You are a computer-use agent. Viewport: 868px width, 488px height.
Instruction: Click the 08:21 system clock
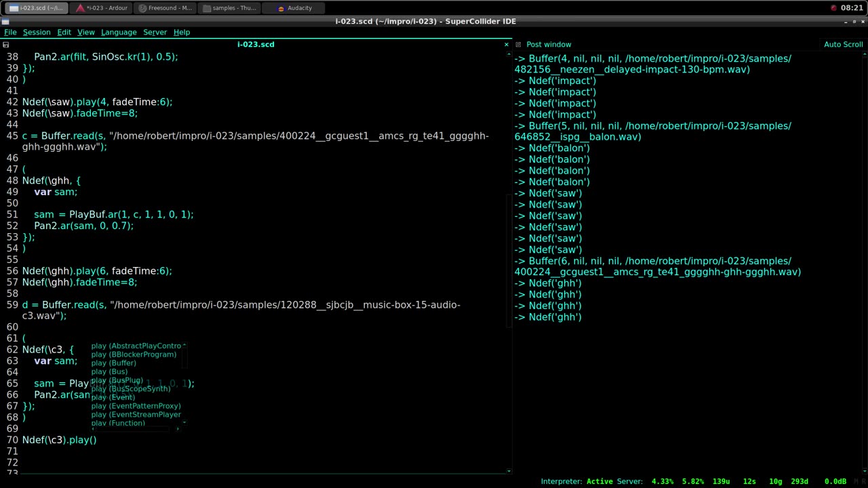point(852,8)
